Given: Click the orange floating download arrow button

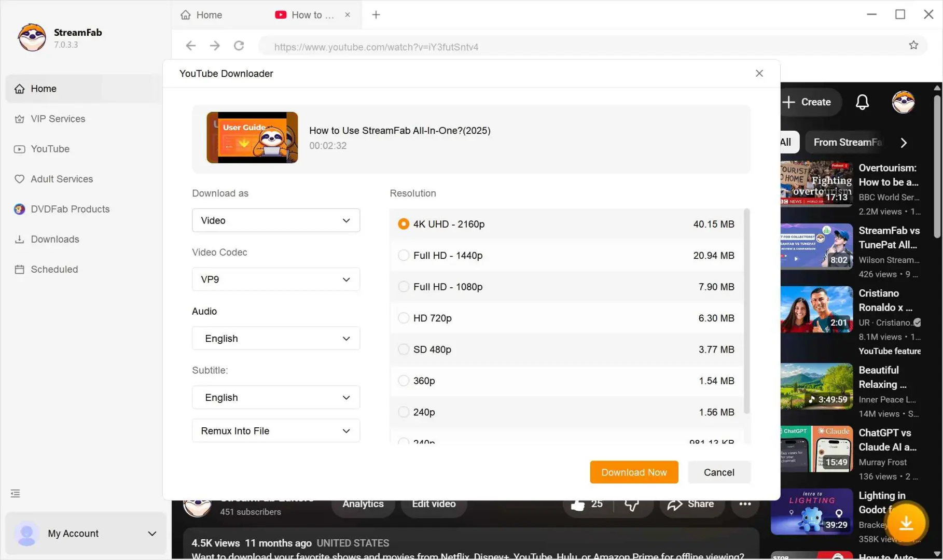Looking at the screenshot, I should (x=906, y=523).
